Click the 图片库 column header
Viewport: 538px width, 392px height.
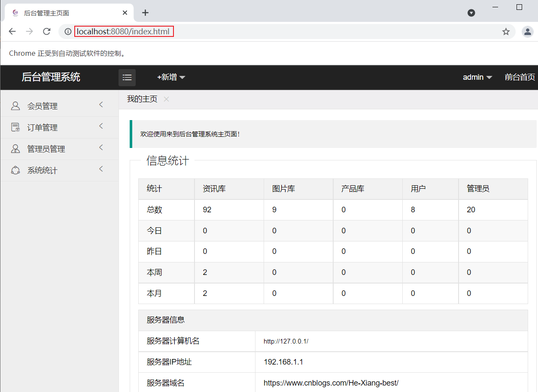click(284, 189)
